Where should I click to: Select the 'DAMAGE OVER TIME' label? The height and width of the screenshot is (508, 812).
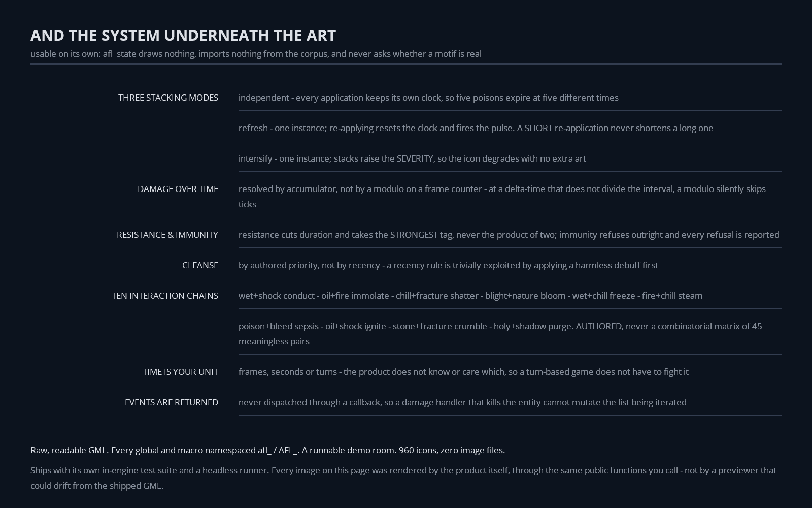(178, 189)
